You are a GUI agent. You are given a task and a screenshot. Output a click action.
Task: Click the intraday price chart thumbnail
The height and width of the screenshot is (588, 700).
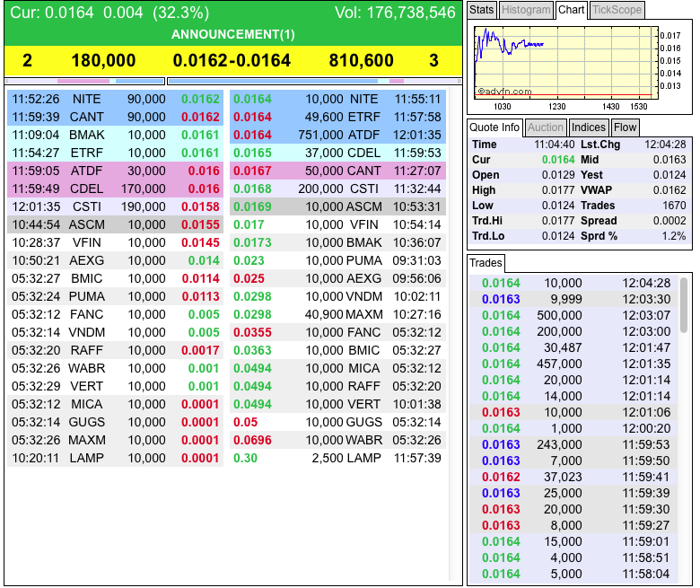566,62
